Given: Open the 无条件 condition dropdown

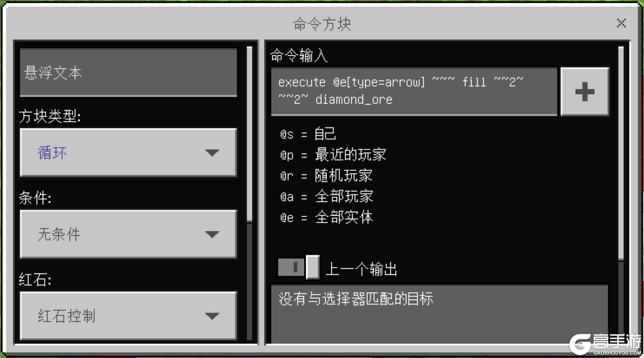Looking at the screenshot, I should tap(128, 234).
